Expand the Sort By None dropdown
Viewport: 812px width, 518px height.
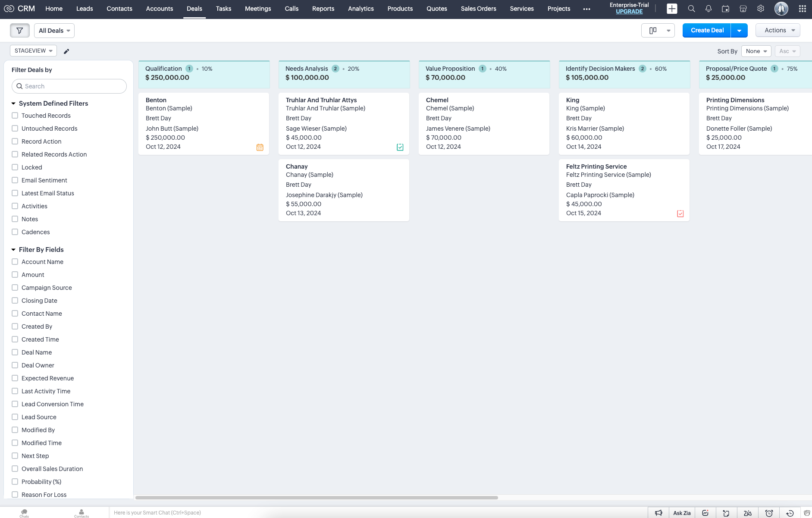[756, 51]
